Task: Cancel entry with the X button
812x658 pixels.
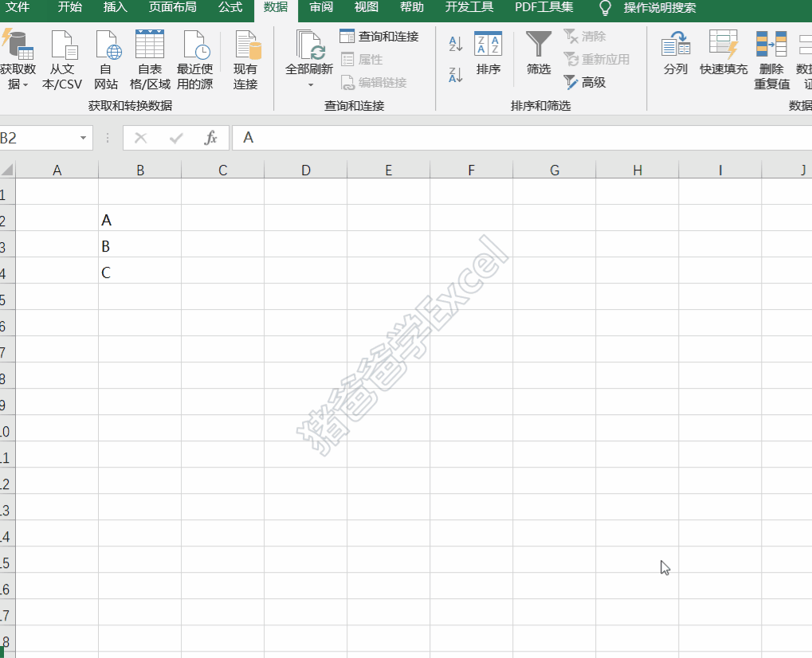Action: (x=141, y=138)
